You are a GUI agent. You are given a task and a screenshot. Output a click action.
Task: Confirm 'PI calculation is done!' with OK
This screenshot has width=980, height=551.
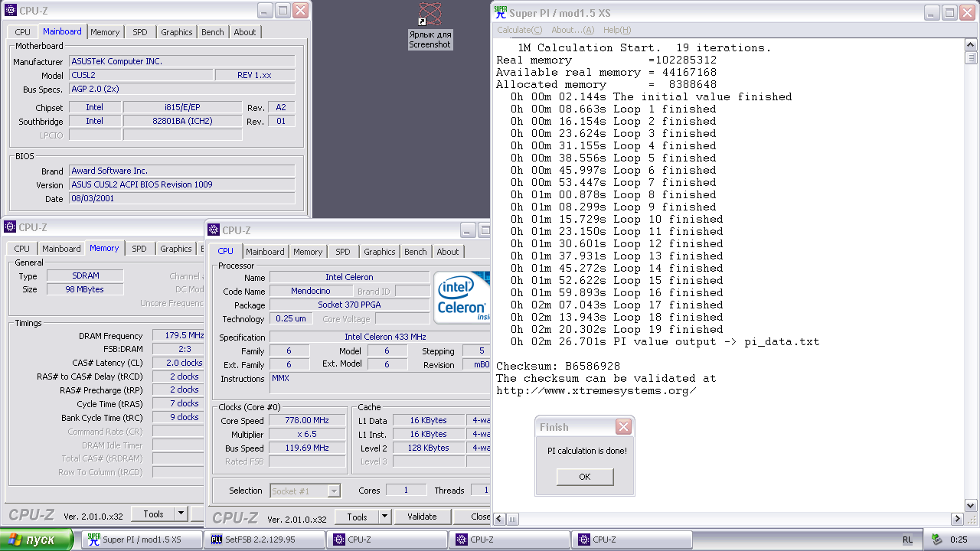585,477
